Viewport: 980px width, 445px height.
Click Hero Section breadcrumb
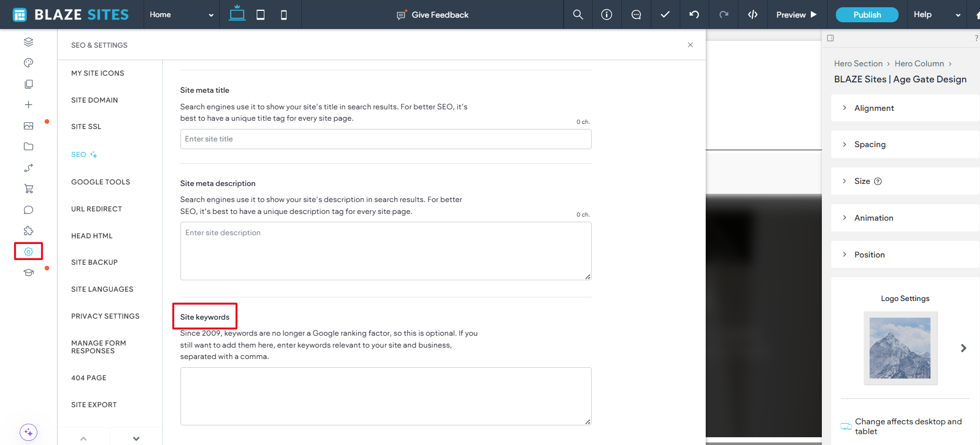[x=858, y=63]
